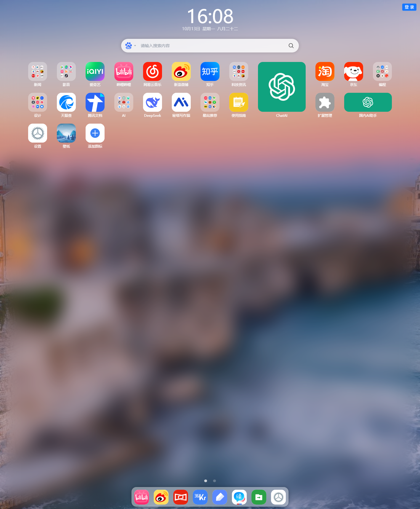420x509 pixels.
Task: Switch to the second page indicator dot
Action: point(214,481)
